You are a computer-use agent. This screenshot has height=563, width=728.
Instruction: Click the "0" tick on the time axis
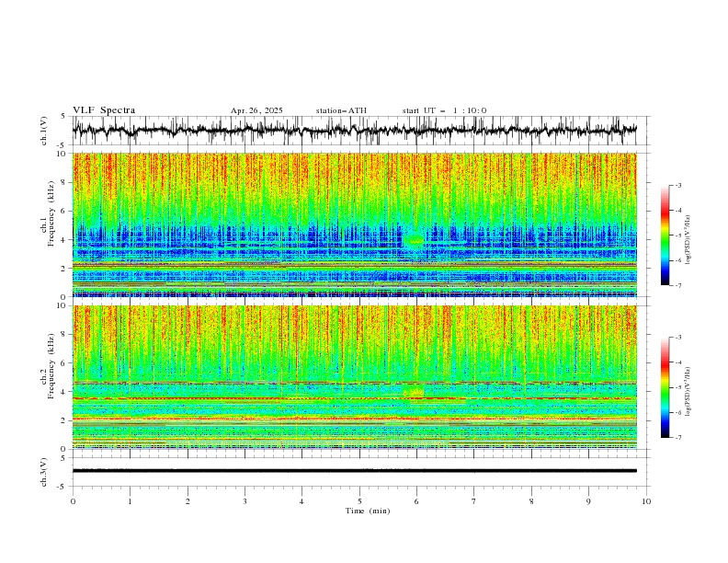[x=73, y=501]
